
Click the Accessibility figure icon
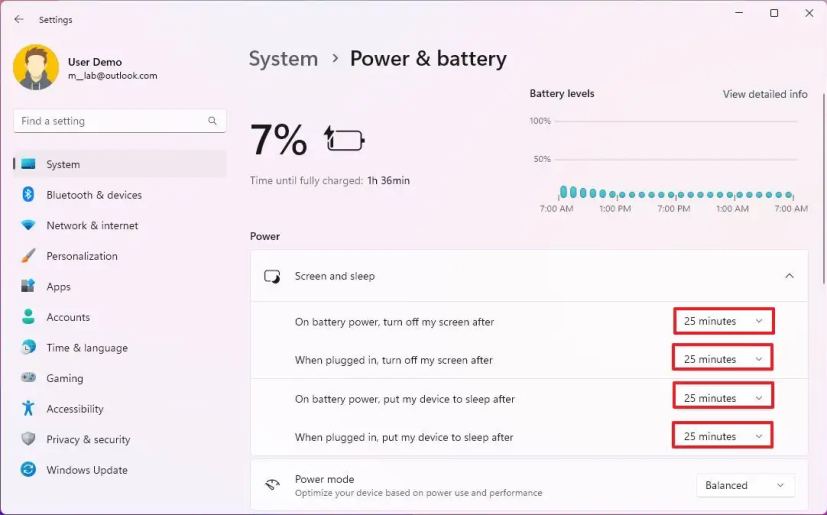coord(28,409)
